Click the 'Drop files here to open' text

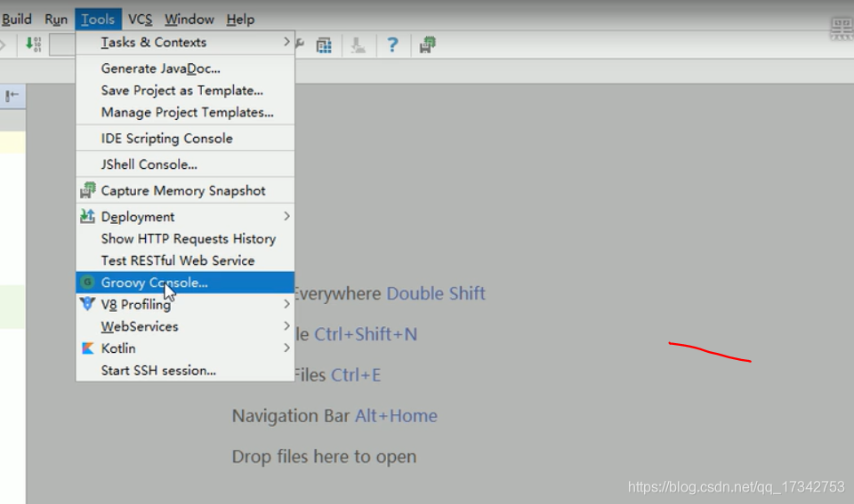tap(324, 457)
